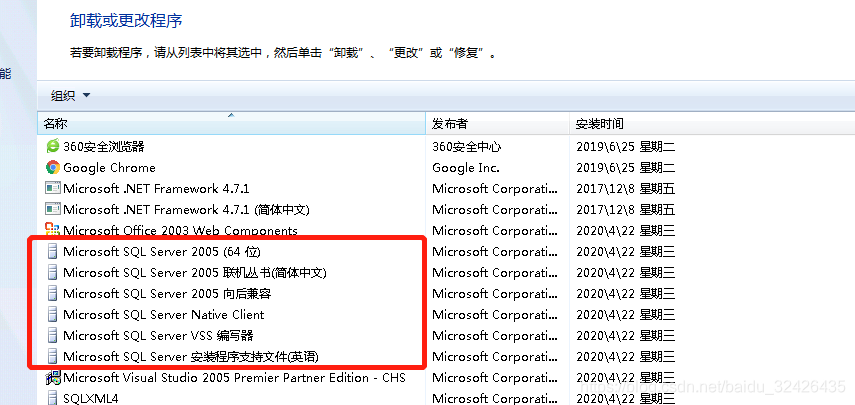The image size is (855, 405).
Task: Sort list by 名称 column header
Action: coord(231,124)
